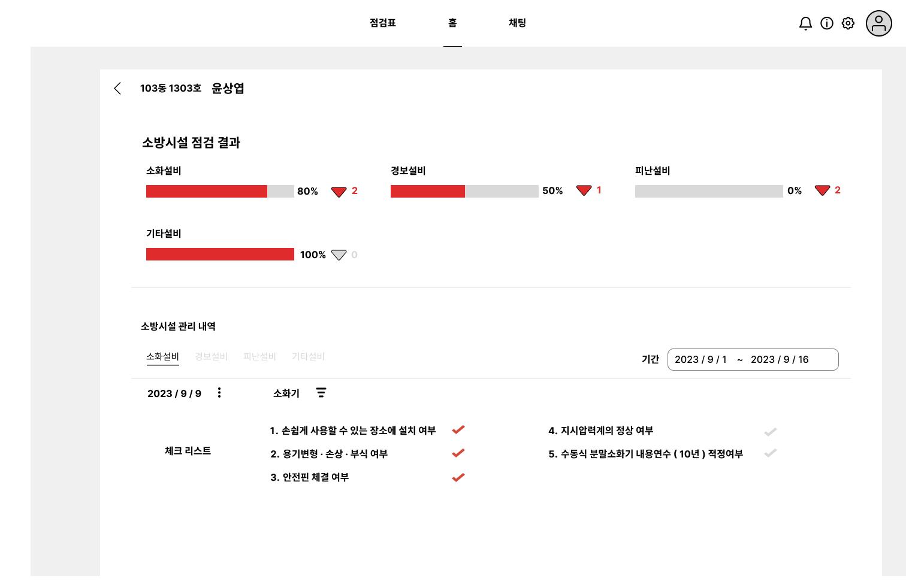Click the 소화설비 80% progress bar
Screen dimensions: 906x588
click(x=220, y=191)
